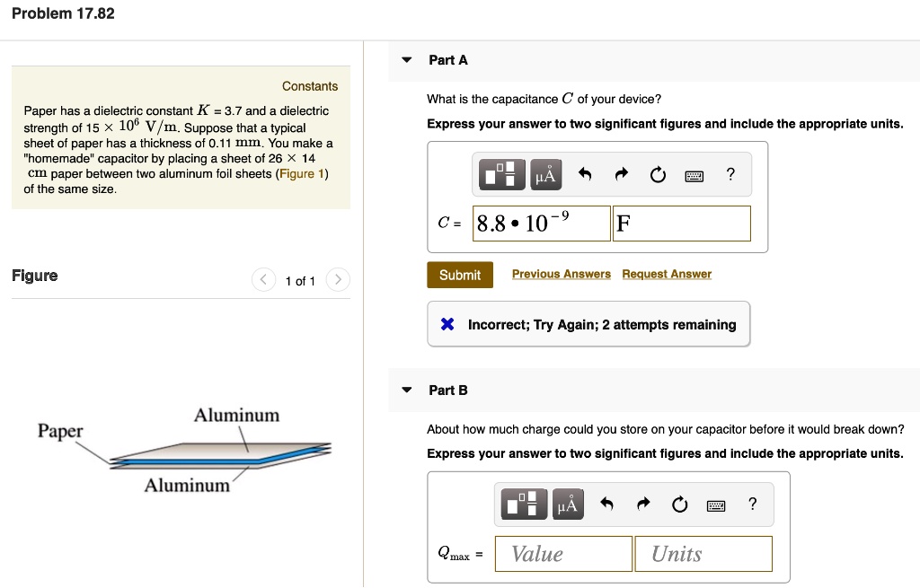Open the equation templates icon in Part A

[x=501, y=174]
